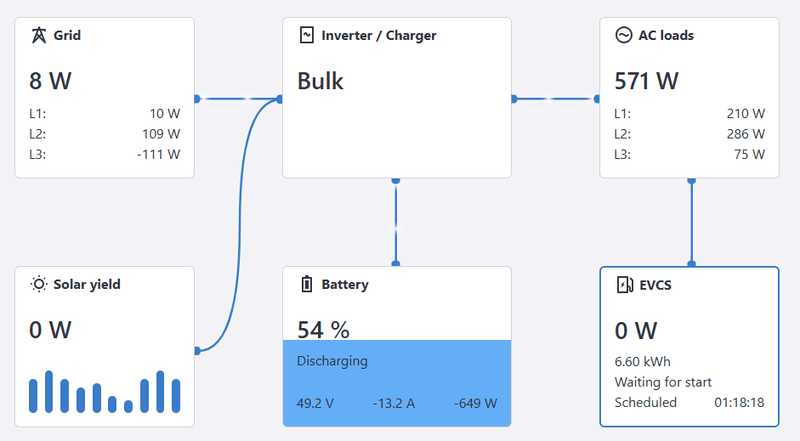Click the battery Discharging status label

(333, 361)
